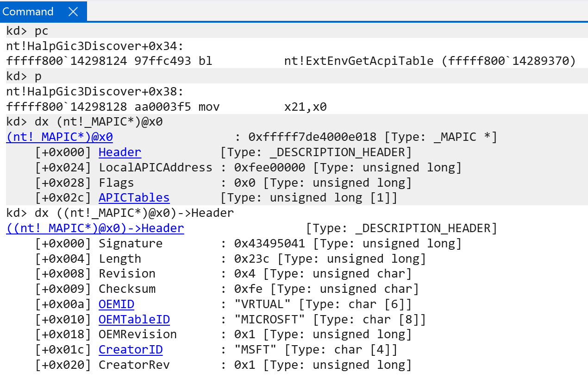The image size is (588, 379).
Task: Click the address fffff800`14298128
Action: (x=66, y=107)
